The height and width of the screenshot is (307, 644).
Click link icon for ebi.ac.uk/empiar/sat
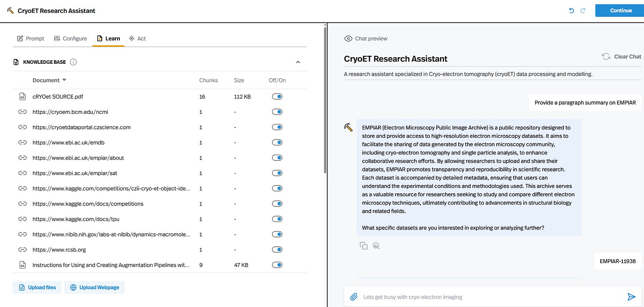(23, 173)
